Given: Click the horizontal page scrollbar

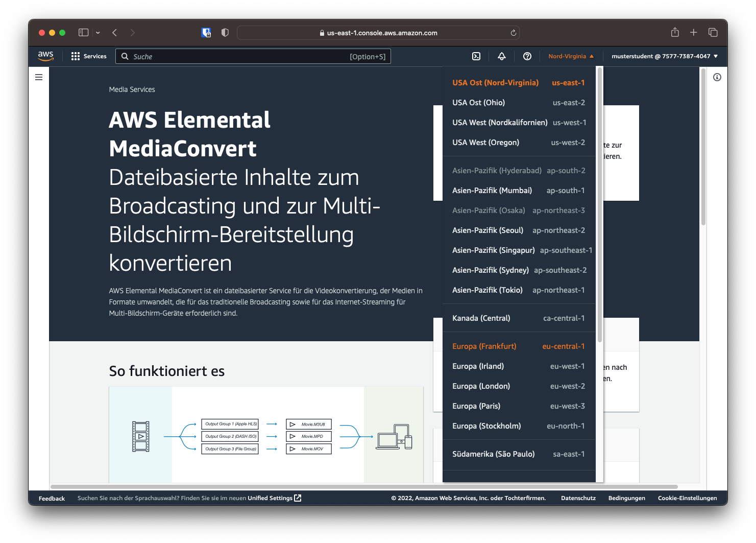Looking at the screenshot, I should (364, 487).
